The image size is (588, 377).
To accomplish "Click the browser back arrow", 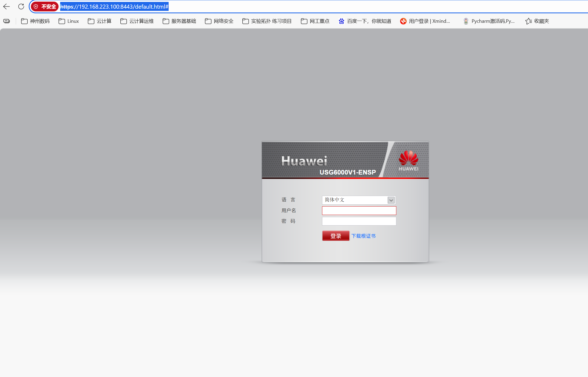I will tap(7, 7).
